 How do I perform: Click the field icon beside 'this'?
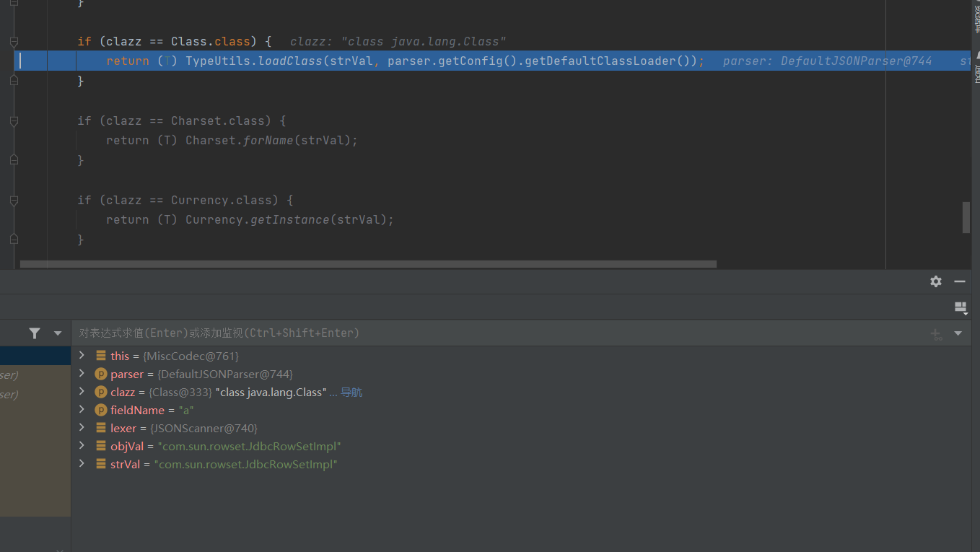(x=101, y=356)
